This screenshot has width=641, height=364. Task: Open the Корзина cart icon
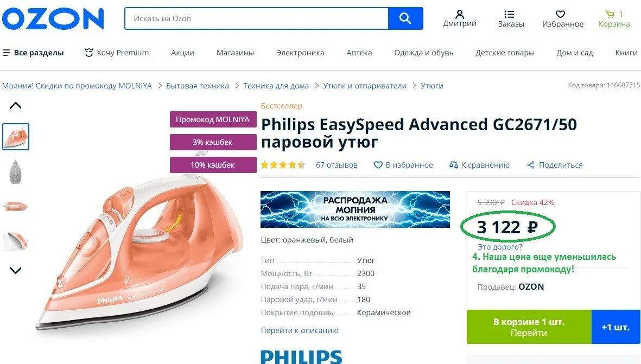coord(610,14)
